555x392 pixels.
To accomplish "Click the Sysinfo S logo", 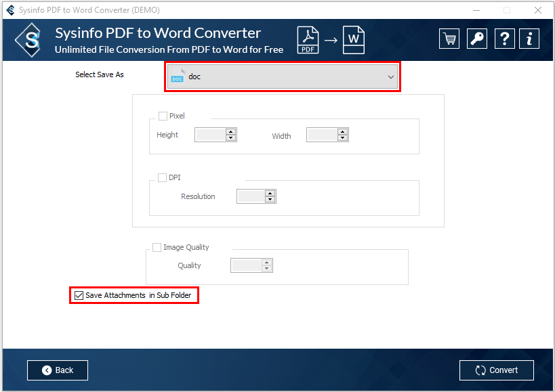I will [32, 40].
